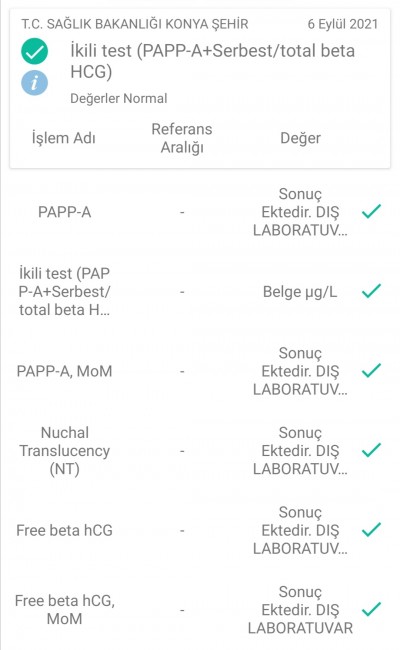Expand truncated PAPP-A result value text
The height and width of the screenshot is (650, 400).
click(x=300, y=212)
